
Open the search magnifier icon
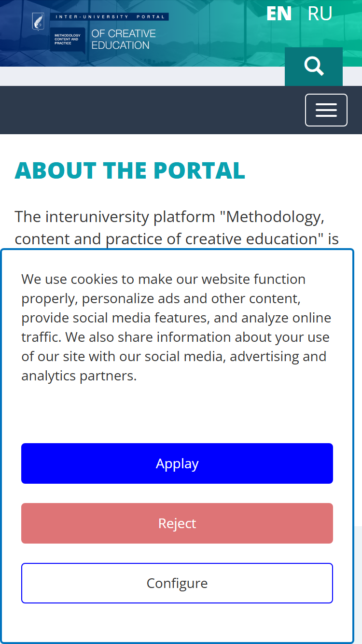(x=314, y=66)
